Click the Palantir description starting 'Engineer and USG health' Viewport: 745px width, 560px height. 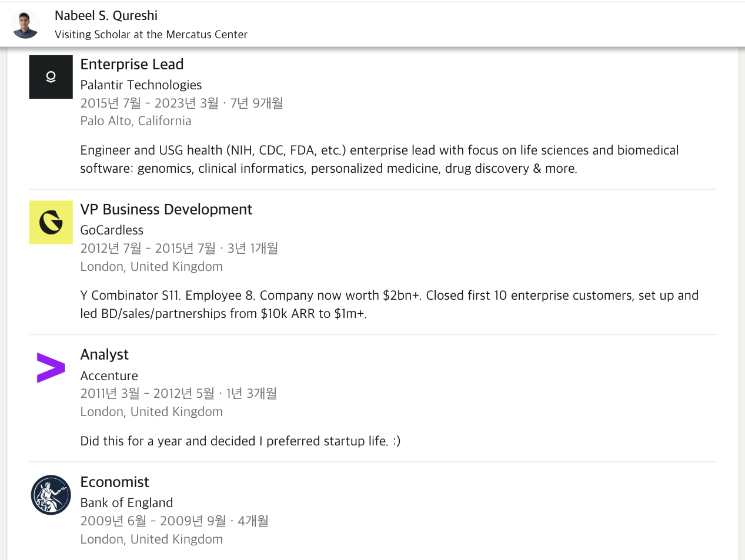(x=380, y=159)
